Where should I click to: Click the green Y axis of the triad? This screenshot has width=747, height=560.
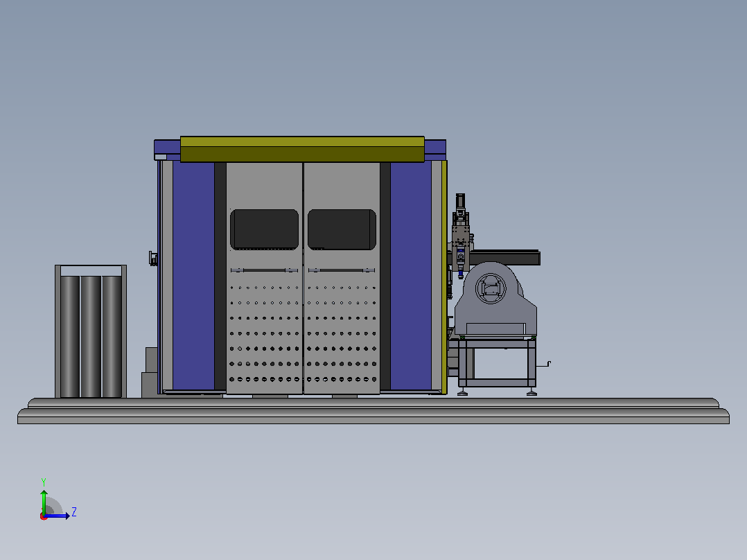(44, 502)
